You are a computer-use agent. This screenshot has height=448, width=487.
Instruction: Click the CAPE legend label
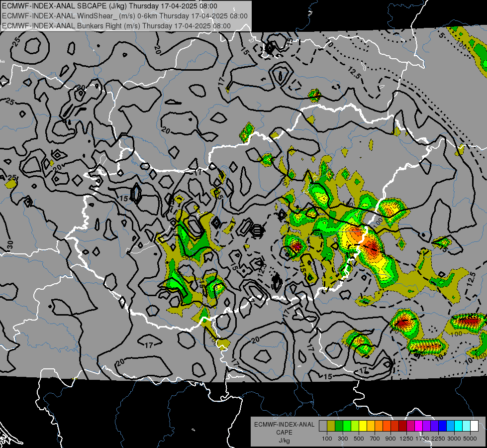284,432
